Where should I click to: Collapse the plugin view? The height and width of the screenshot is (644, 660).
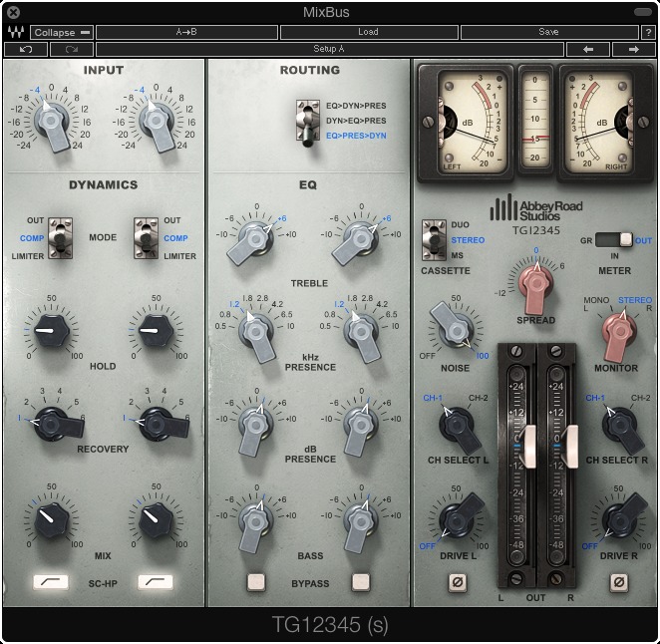(62, 33)
